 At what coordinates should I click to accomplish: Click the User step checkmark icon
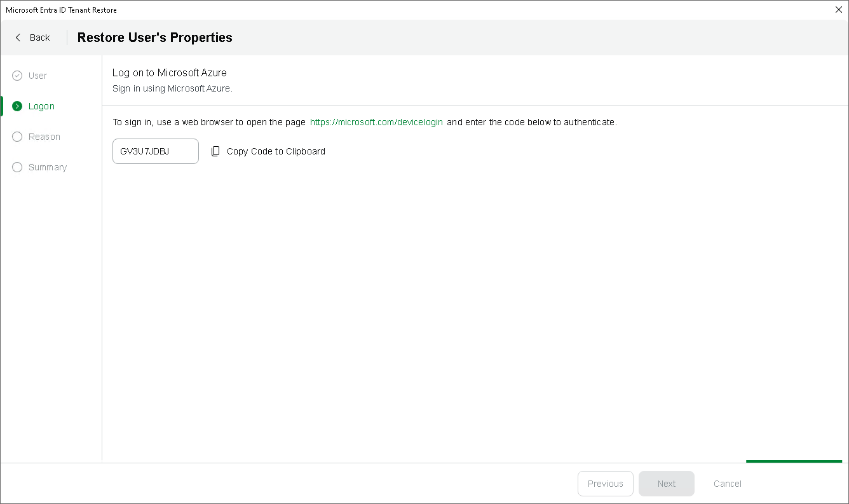(x=17, y=76)
